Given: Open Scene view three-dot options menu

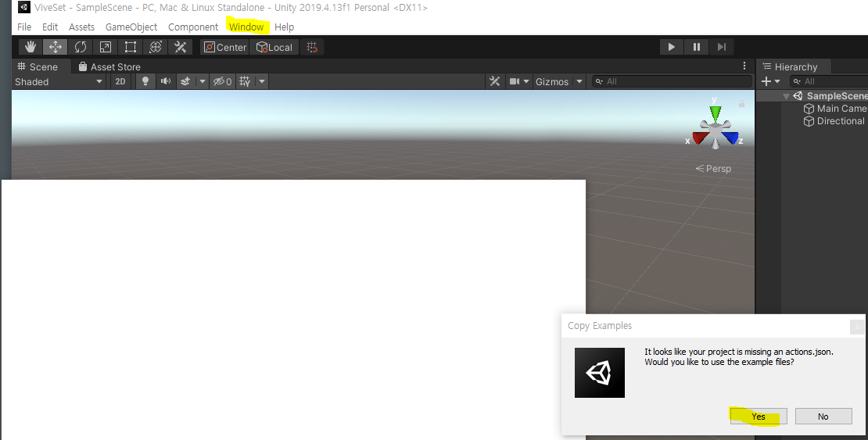Looking at the screenshot, I should pyautogui.click(x=744, y=66).
